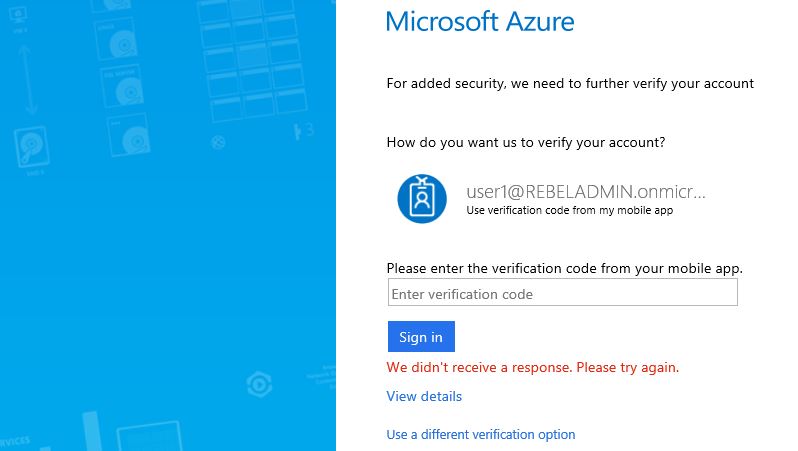Click the faint grid of tiles illustration
This screenshot has height=451, width=798.
pos(252,59)
